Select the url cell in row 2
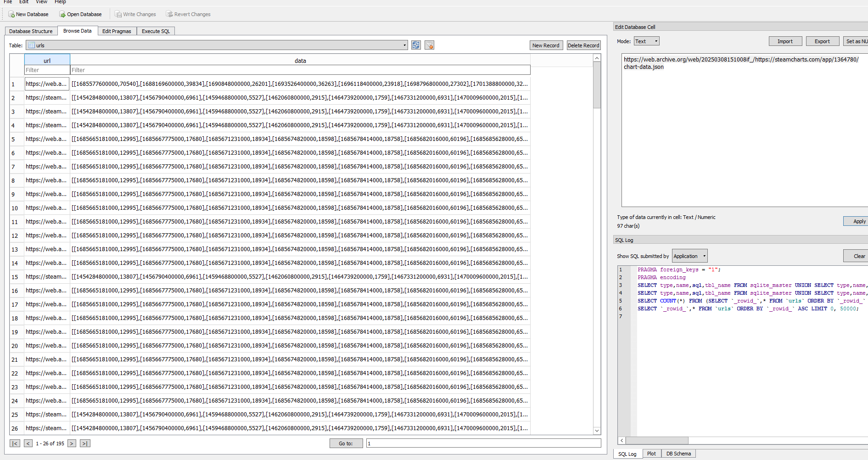This screenshot has height=460, width=868. pos(47,98)
